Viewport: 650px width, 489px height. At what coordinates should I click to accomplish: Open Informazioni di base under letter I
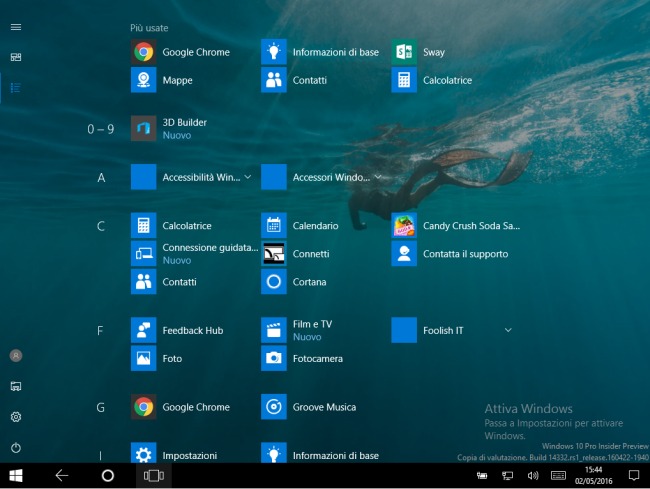pos(320,455)
